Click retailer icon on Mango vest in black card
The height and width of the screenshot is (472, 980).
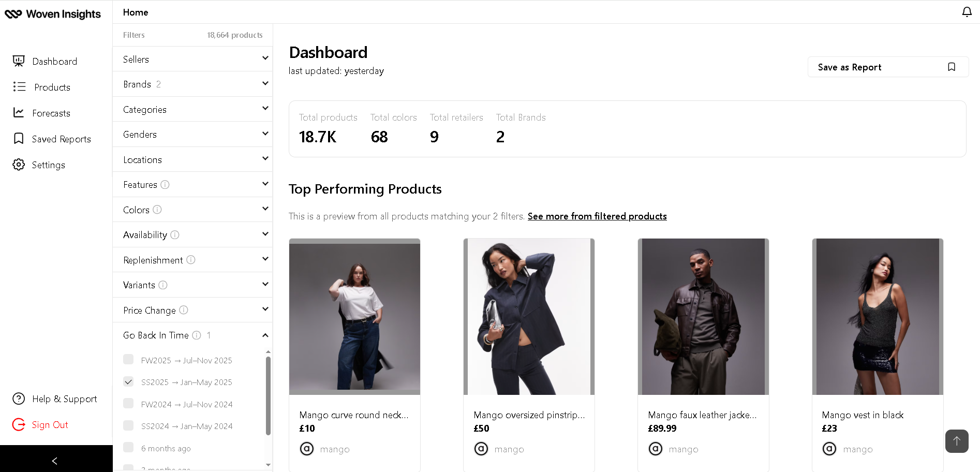pyautogui.click(x=829, y=449)
